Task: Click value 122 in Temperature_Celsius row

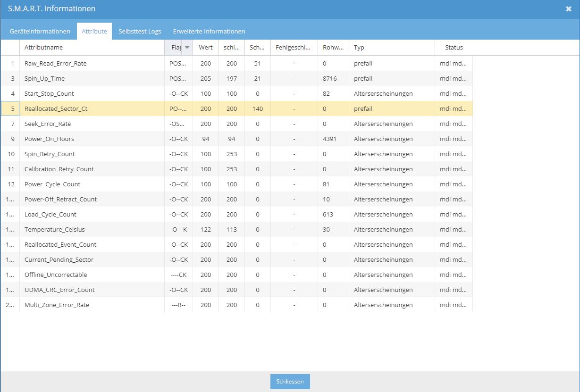Action: point(206,229)
